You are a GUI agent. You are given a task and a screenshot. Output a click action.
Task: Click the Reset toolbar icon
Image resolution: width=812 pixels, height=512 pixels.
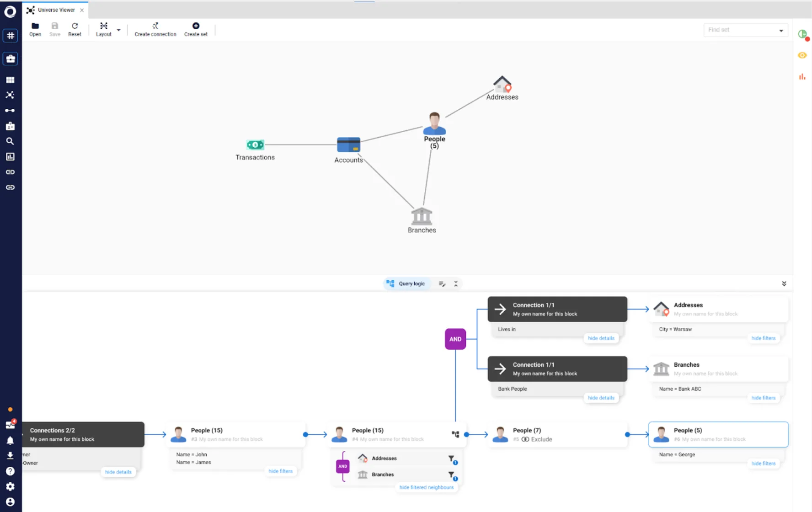click(x=75, y=26)
